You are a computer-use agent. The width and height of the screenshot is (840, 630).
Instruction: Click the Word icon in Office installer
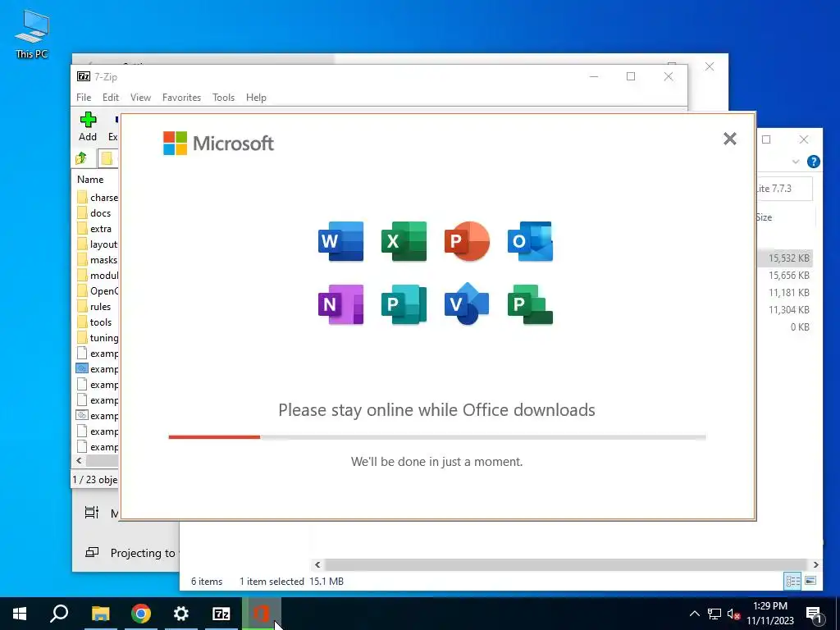pyautogui.click(x=340, y=241)
